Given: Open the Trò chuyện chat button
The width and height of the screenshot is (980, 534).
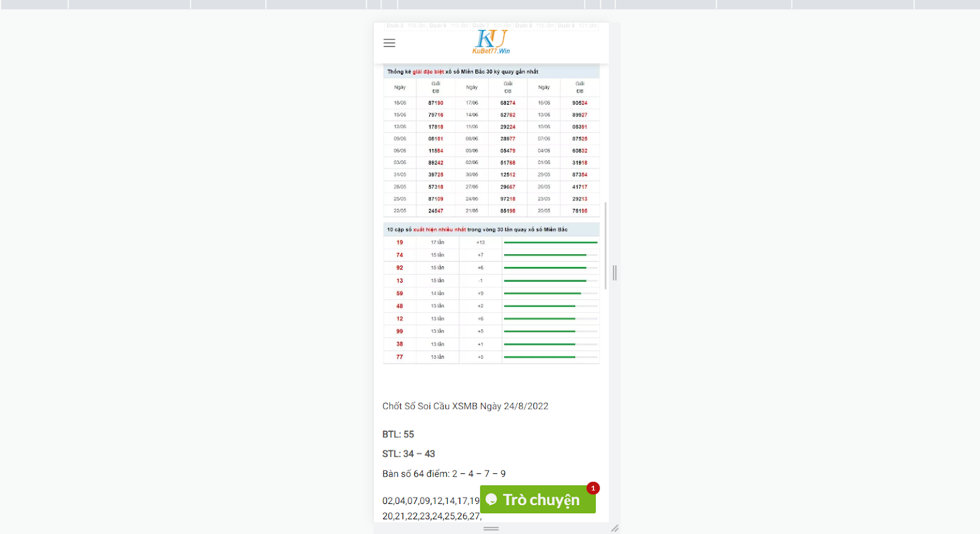Looking at the screenshot, I should [x=538, y=500].
